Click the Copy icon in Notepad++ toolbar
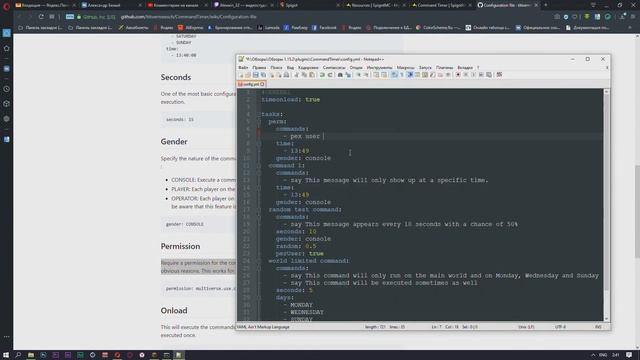640x360 pixels. (304, 75)
